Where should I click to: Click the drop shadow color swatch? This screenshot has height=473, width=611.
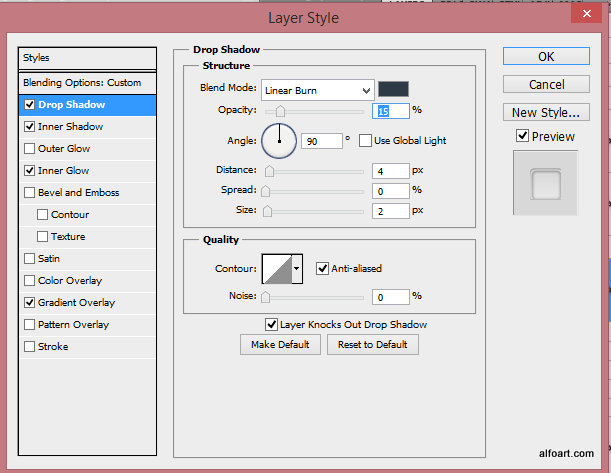coord(393,89)
